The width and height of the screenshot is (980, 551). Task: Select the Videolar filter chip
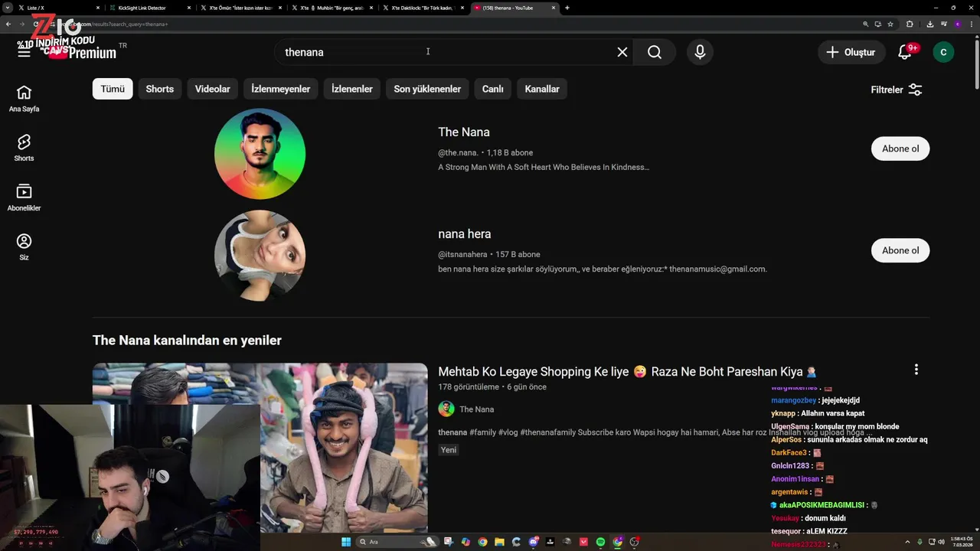coord(213,89)
